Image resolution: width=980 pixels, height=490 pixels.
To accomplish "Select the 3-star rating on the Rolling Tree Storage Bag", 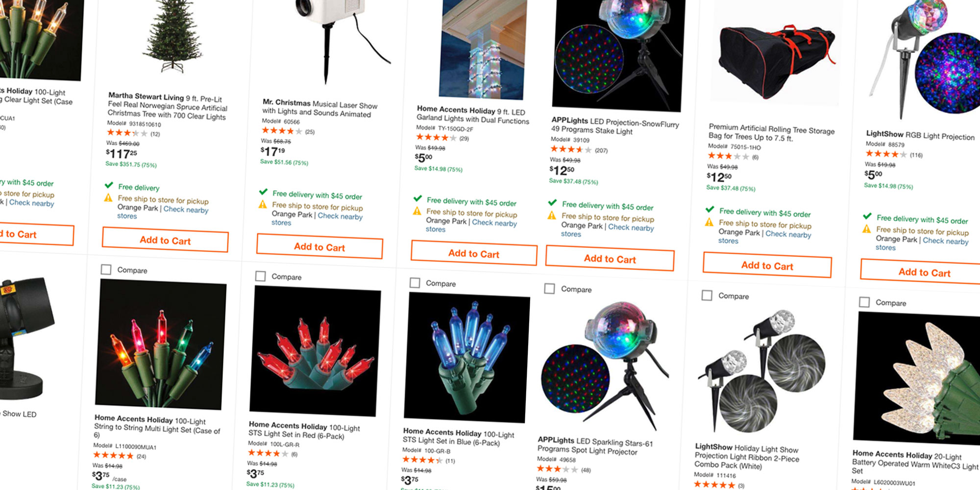I will 724,156.
